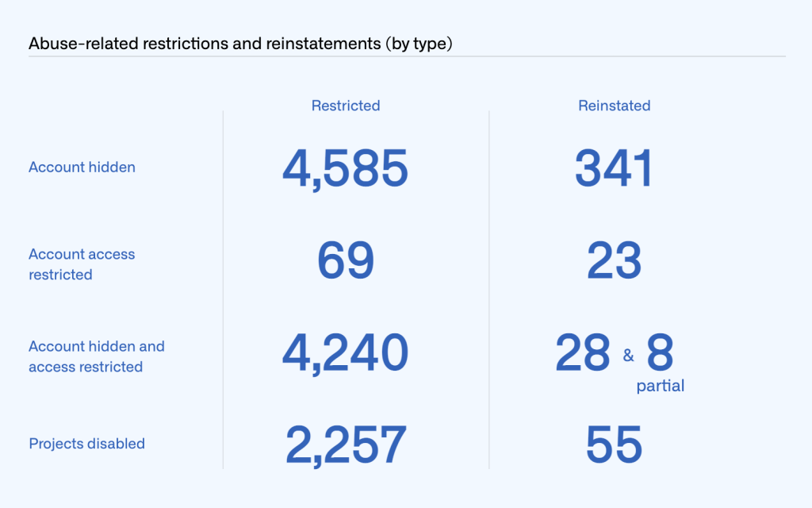Select the number 23 in Reinstated column

pyautogui.click(x=614, y=261)
